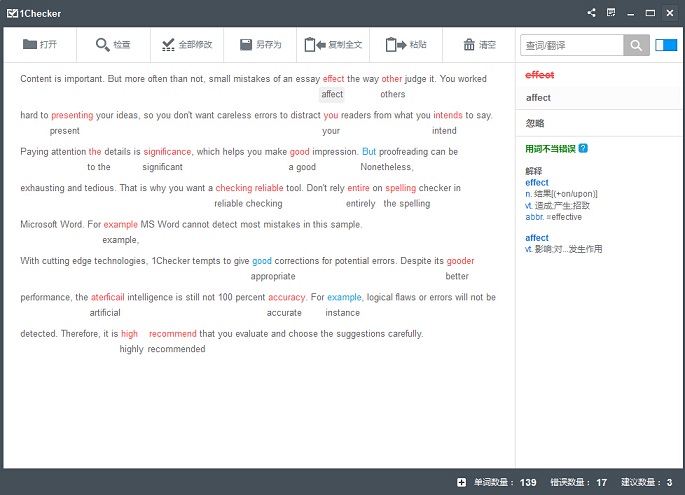This screenshot has height=495, width=685.
Task: Focus the 查词/翻译 lookup input field
Action: pyautogui.click(x=572, y=45)
